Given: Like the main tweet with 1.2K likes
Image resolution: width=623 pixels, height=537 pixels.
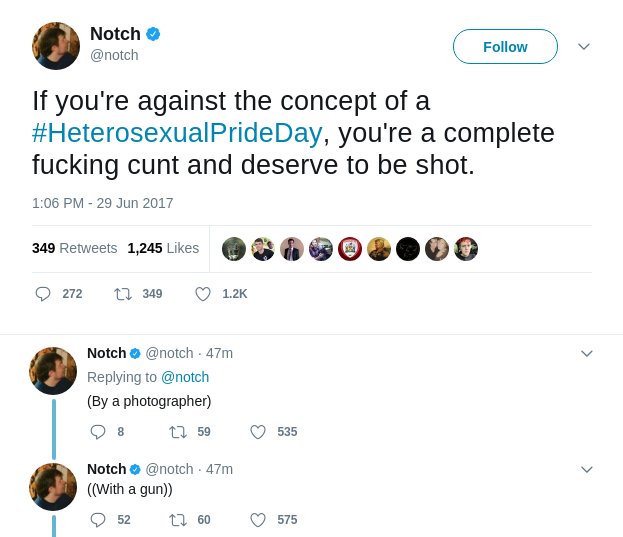Looking at the screenshot, I should pos(203,294).
